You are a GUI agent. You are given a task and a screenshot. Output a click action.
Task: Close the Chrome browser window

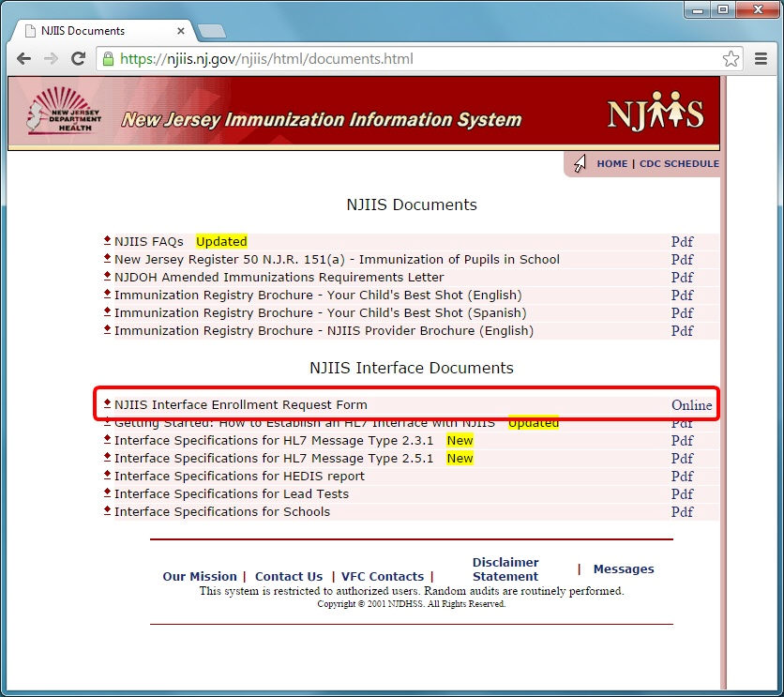pyautogui.click(x=758, y=10)
